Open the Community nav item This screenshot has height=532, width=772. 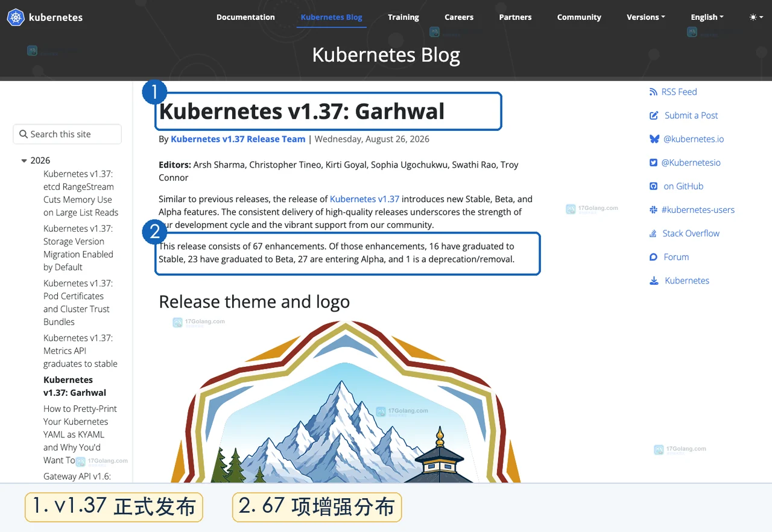pyautogui.click(x=579, y=17)
